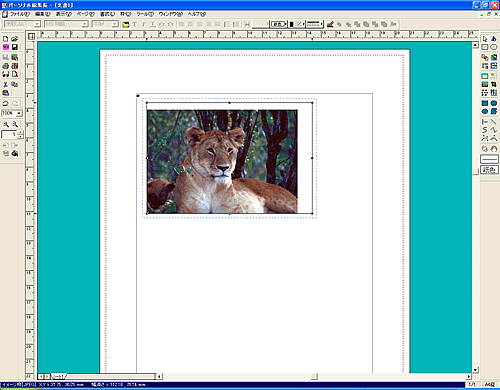Zoom out using the right magnifier icon
This screenshot has width=500, height=390.
[x=15, y=124]
